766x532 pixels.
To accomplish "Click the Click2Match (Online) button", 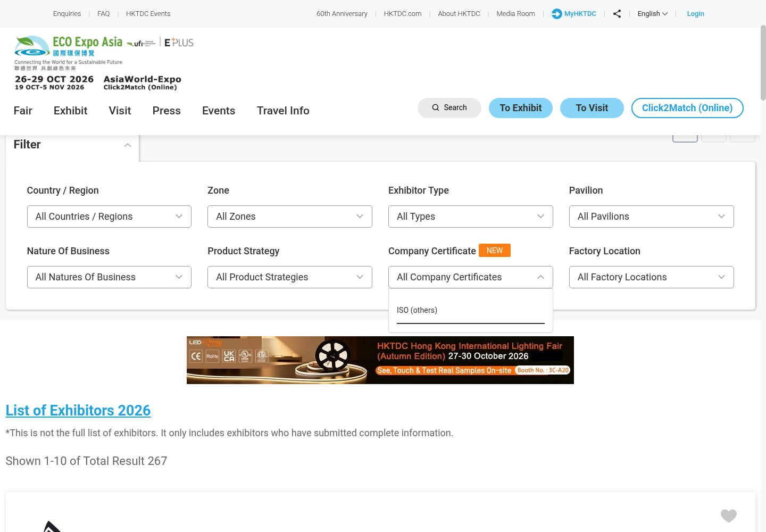I will (x=687, y=108).
